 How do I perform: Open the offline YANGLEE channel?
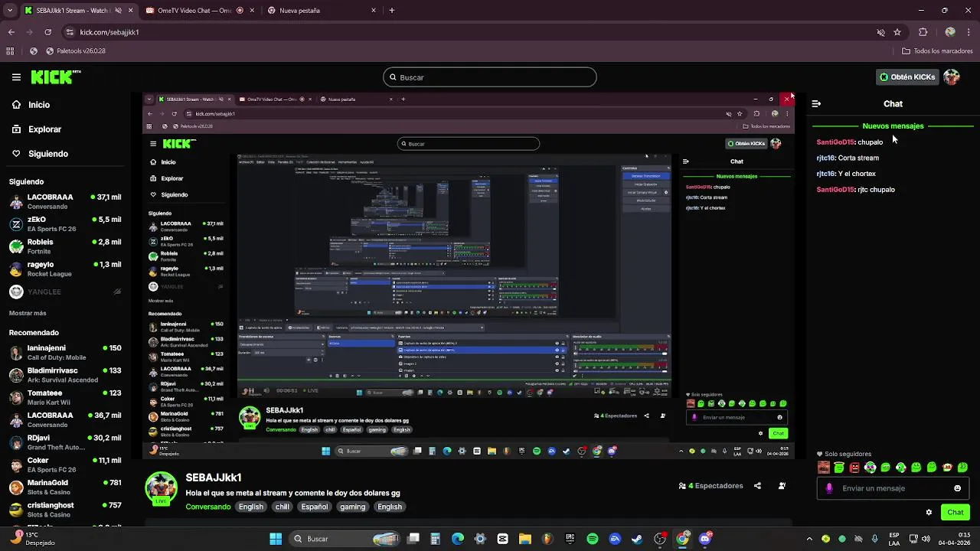pos(65,292)
